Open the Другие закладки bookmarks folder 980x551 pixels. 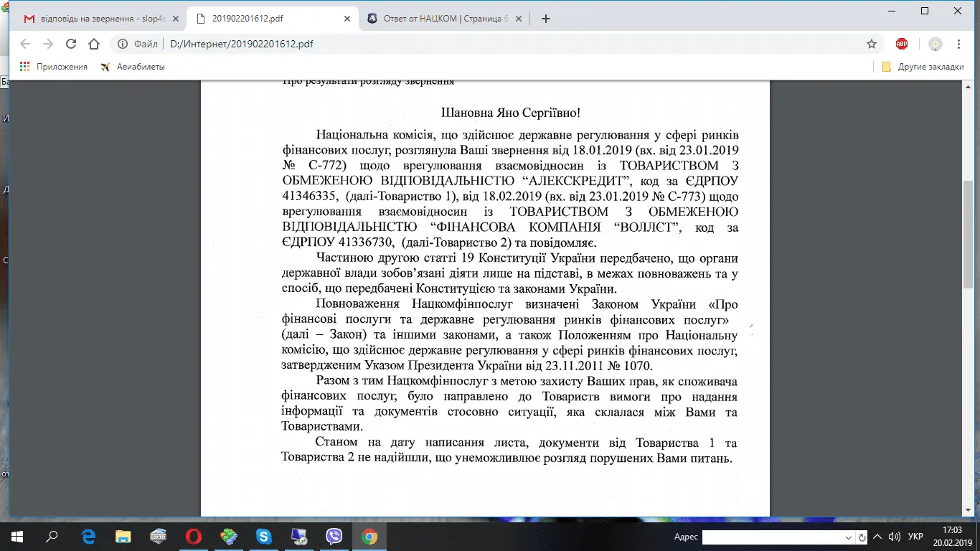(923, 67)
